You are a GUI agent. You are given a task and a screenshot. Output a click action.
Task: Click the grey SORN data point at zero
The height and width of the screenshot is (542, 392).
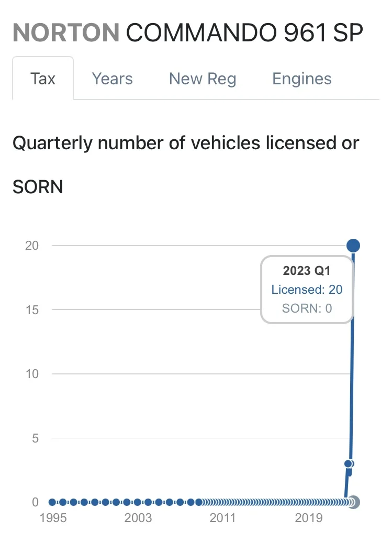[354, 502]
